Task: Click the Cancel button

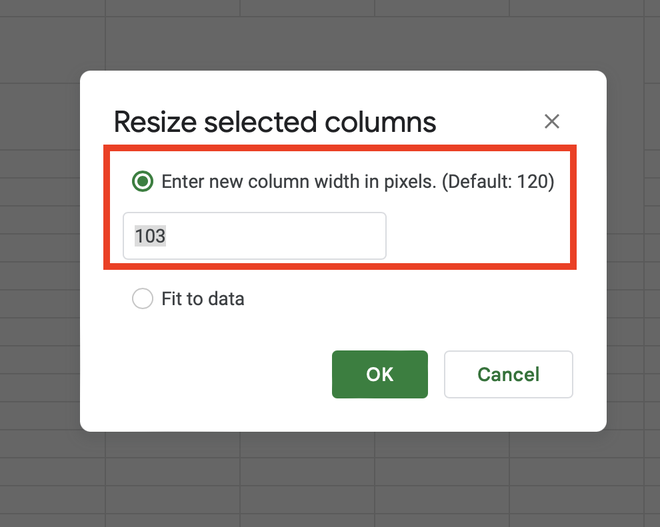Action: pyautogui.click(x=508, y=374)
